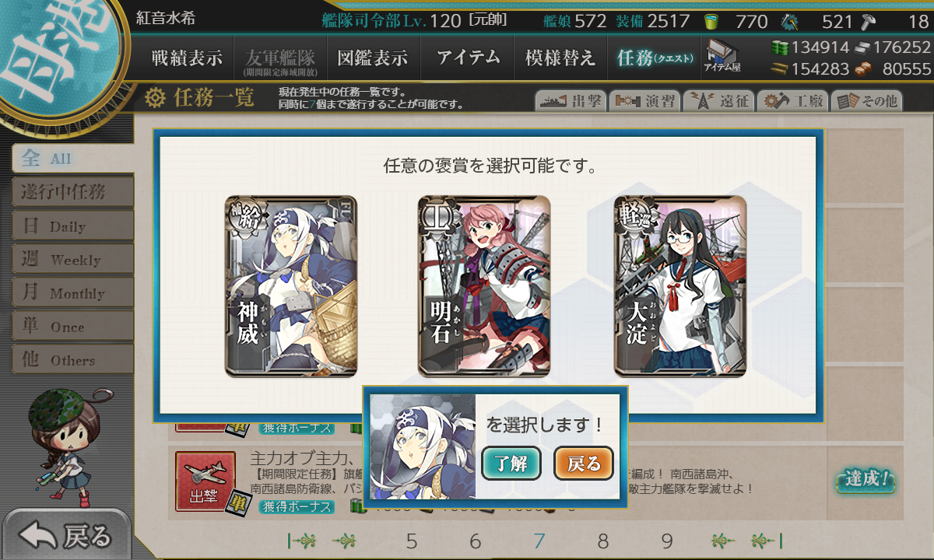Cancel selection with orange 戻る button
Screen dimensions: 934x560
coord(584,464)
